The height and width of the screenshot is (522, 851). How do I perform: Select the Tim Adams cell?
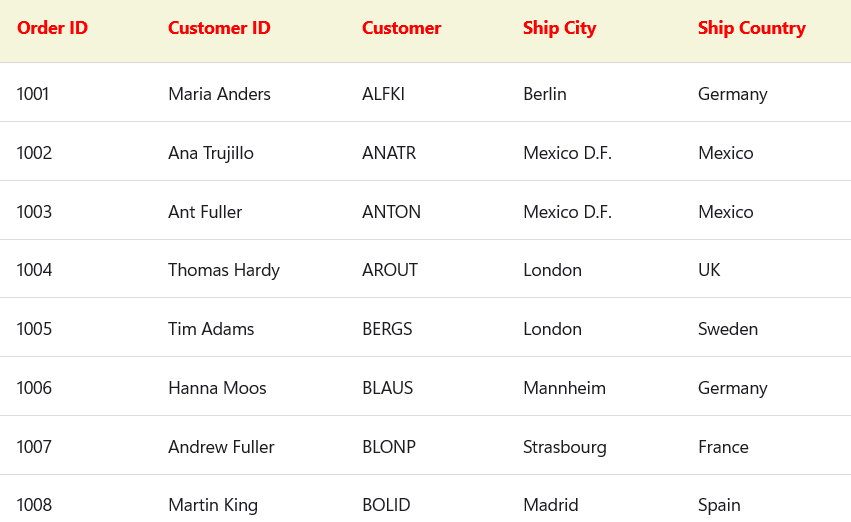pos(211,329)
